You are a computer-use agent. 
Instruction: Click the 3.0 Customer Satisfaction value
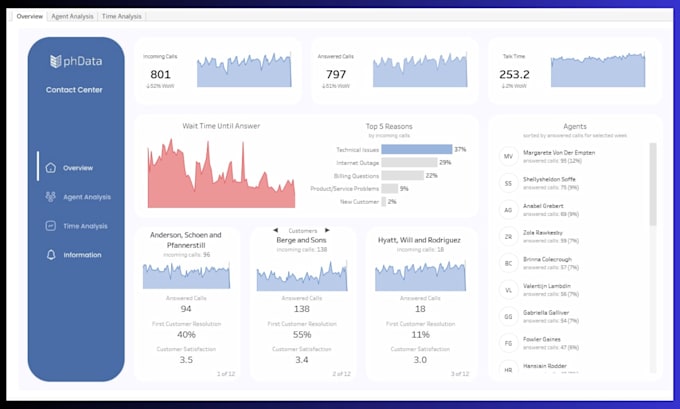tap(420, 360)
